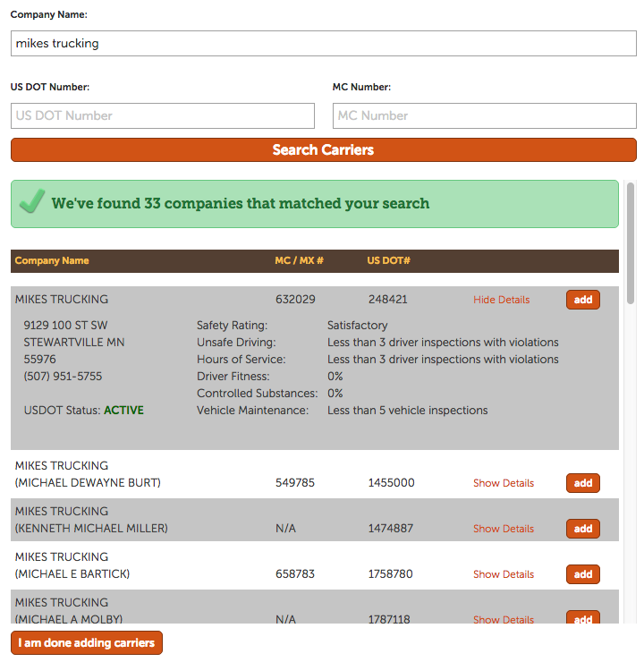Screen dimensions: 644x662
Task: Click the results list scrollbar thumb
Action: (631, 243)
